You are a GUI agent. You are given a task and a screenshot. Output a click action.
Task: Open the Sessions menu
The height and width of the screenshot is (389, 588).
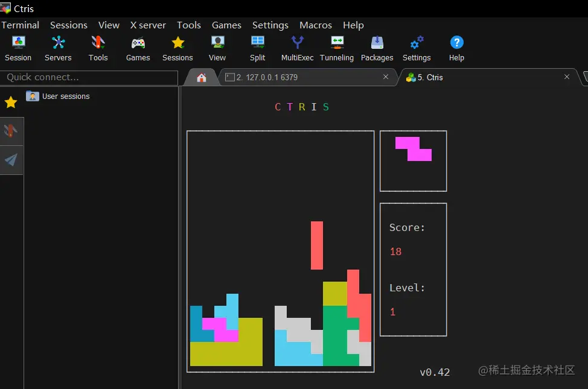tap(69, 25)
